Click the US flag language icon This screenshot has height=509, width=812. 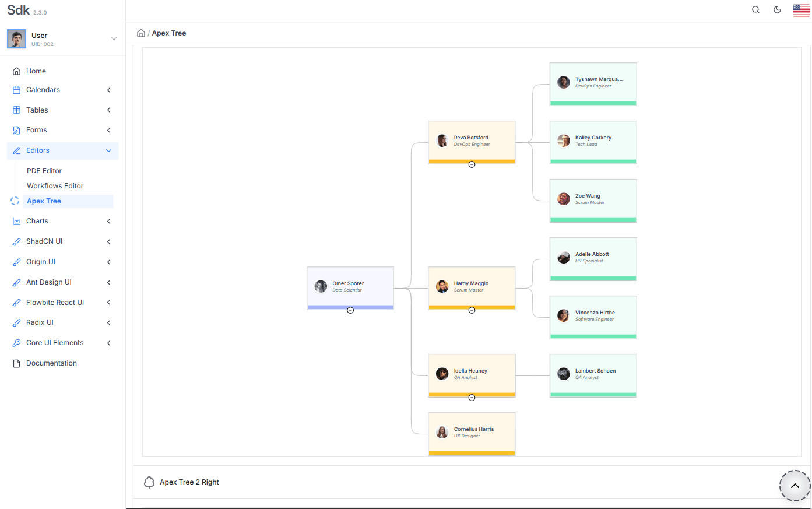tap(801, 10)
